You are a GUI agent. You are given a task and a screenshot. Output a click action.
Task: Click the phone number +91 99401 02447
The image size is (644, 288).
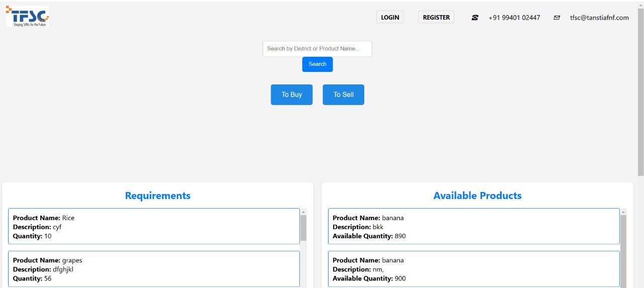(x=514, y=18)
